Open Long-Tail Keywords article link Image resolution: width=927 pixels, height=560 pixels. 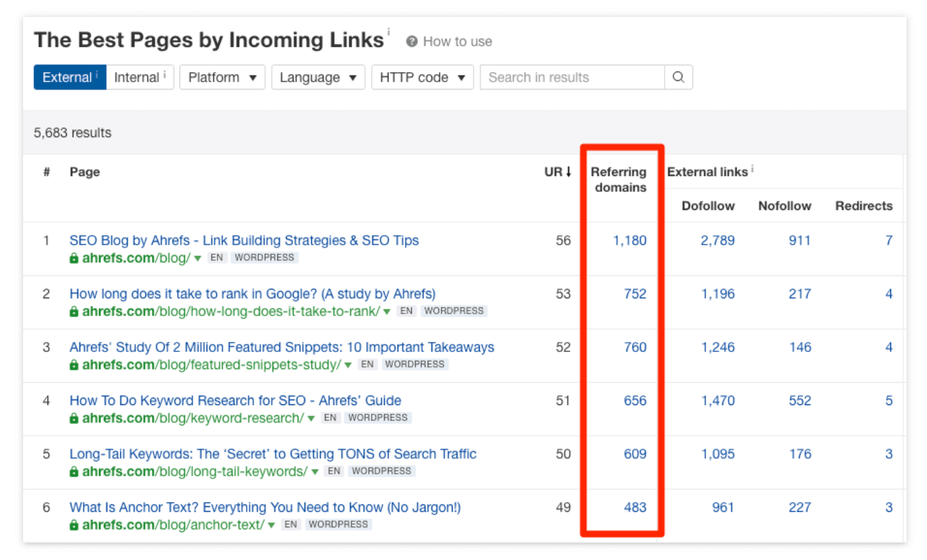click(x=273, y=454)
